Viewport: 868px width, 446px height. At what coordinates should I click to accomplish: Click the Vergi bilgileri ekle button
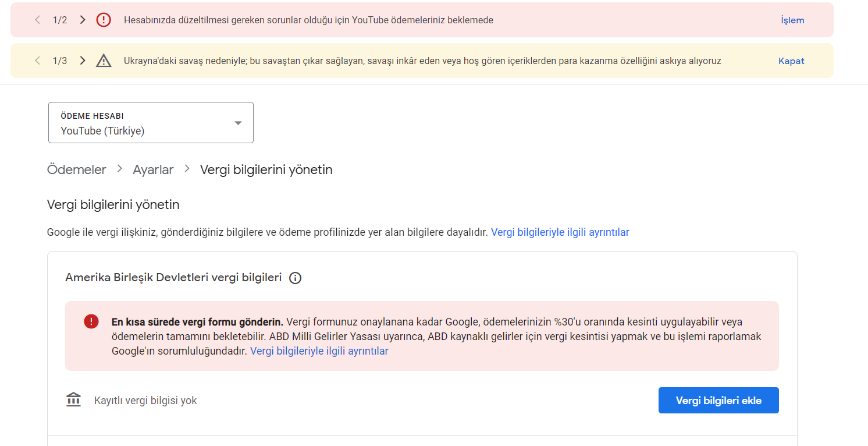coord(718,401)
